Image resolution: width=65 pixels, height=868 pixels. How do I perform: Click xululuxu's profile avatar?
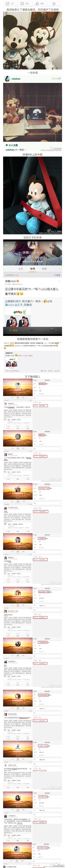tap(6, 78)
